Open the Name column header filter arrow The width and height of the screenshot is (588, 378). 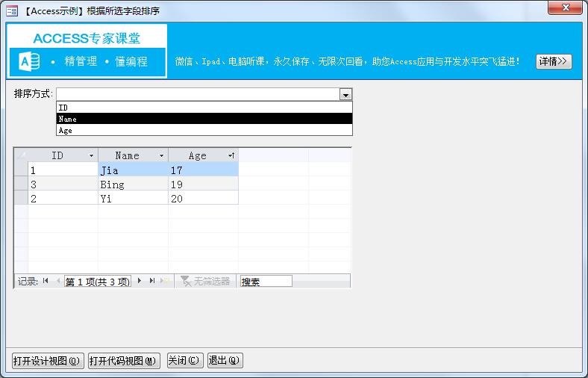[161, 155]
